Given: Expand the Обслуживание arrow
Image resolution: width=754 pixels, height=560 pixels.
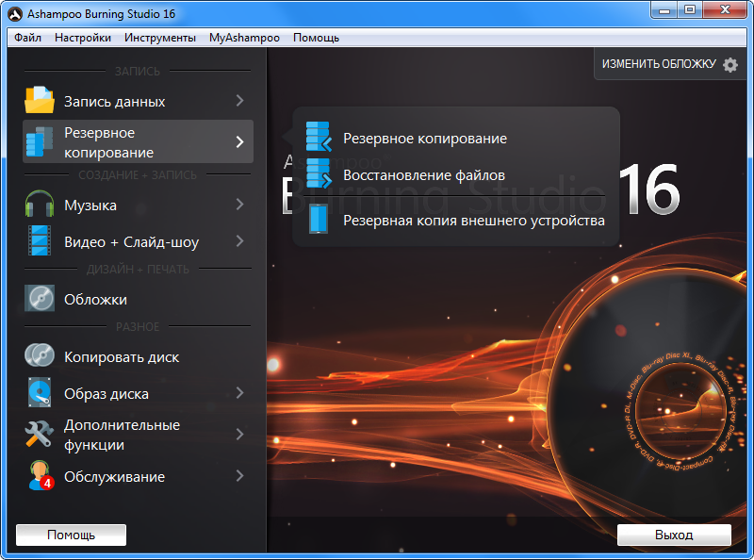Looking at the screenshot, I should click(x=240, y=476).
